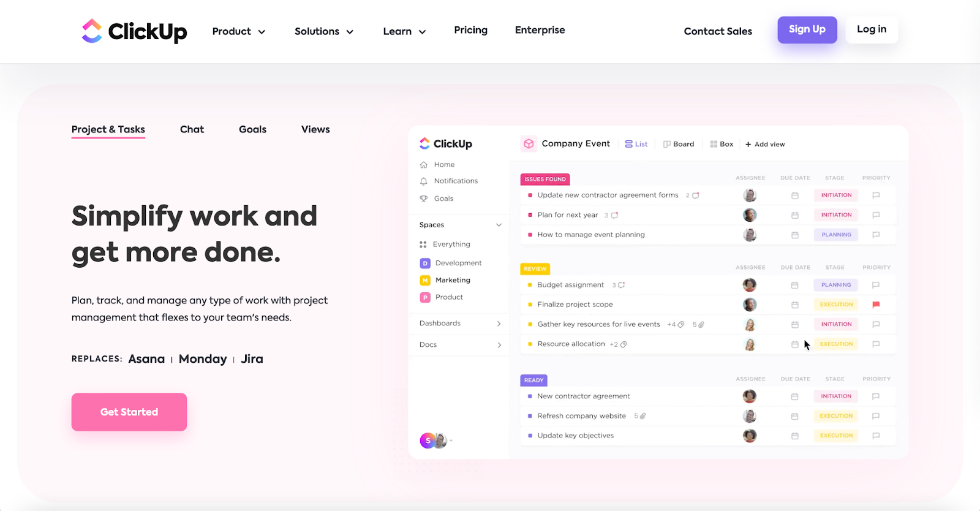
Task: Click the Goals trophy icon in sidebar
Action: pyautogui.click(x=423, y=199)
